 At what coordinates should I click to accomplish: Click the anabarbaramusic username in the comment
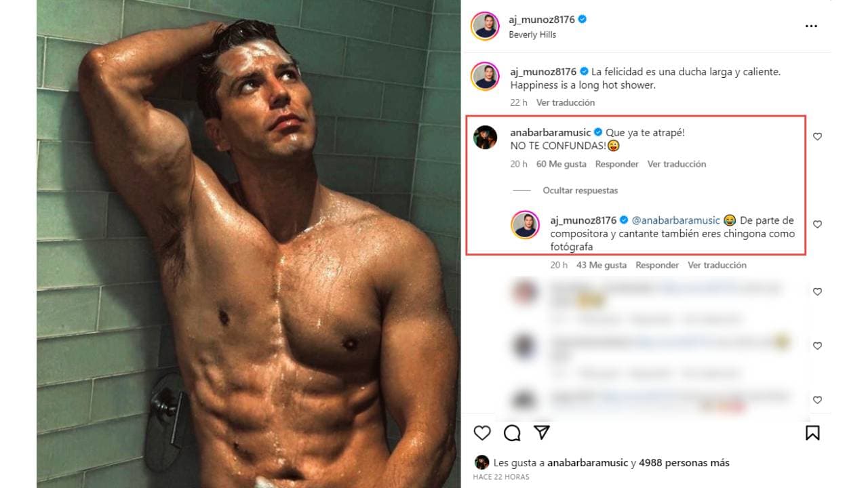click(x=550, y=132)
